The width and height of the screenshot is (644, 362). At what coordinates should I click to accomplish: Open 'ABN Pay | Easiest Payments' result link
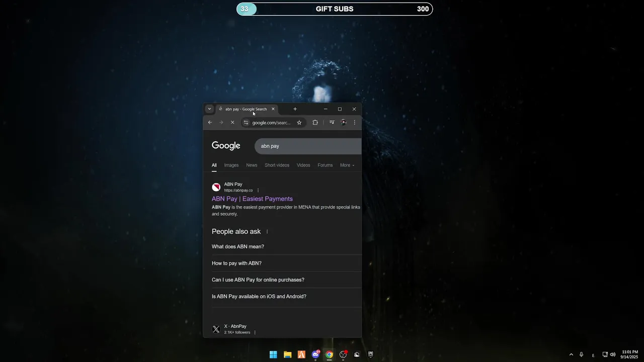(252, 199)
